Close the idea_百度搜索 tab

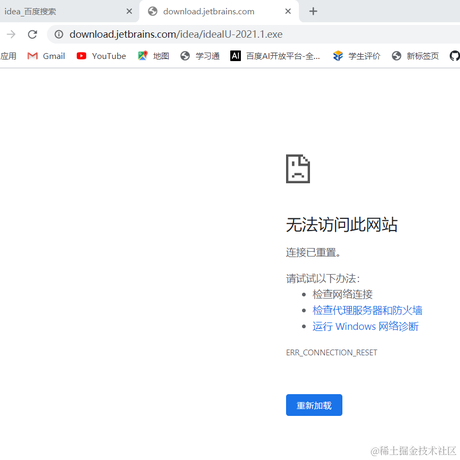click(129, 11)
